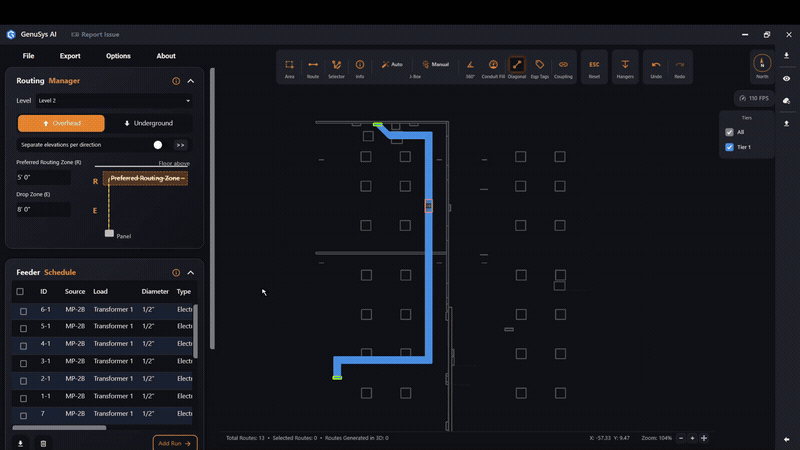Image resolution: width=800 pixels, height=450 pixels.
Task: Click the download icon in right sidebar
Action: pos(786,55)
